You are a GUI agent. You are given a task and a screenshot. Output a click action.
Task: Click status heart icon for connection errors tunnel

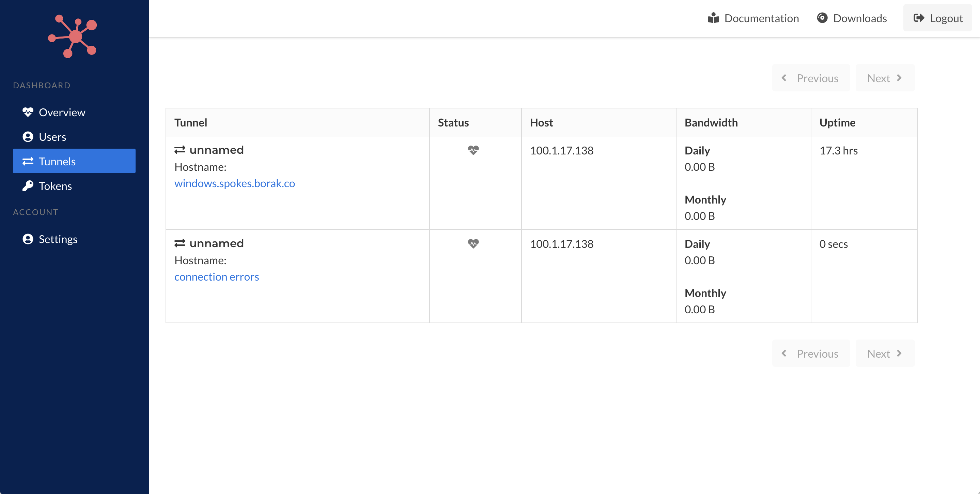point(473,243)
